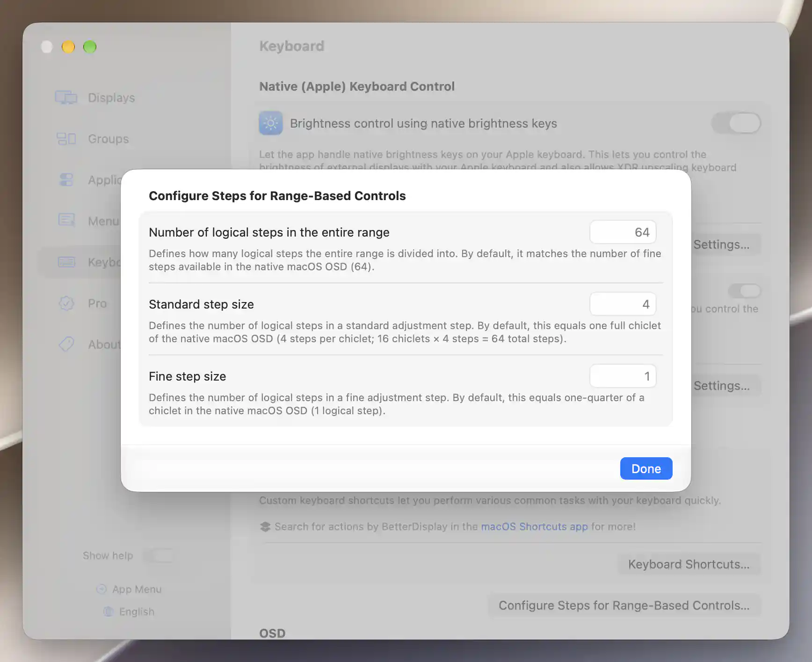Viewport: 812px width, 662px height.
Task: Click the 'Configure Steps for Range-Based Controls' dialog title
Action: coord(277,196)
